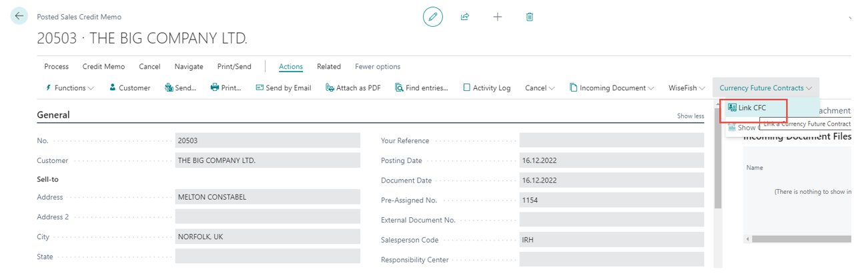
Task: Click Send by Email action
Action: (283, 88)
